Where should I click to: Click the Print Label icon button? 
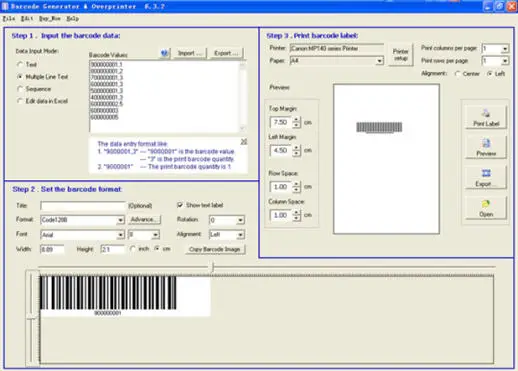(486, 118)
